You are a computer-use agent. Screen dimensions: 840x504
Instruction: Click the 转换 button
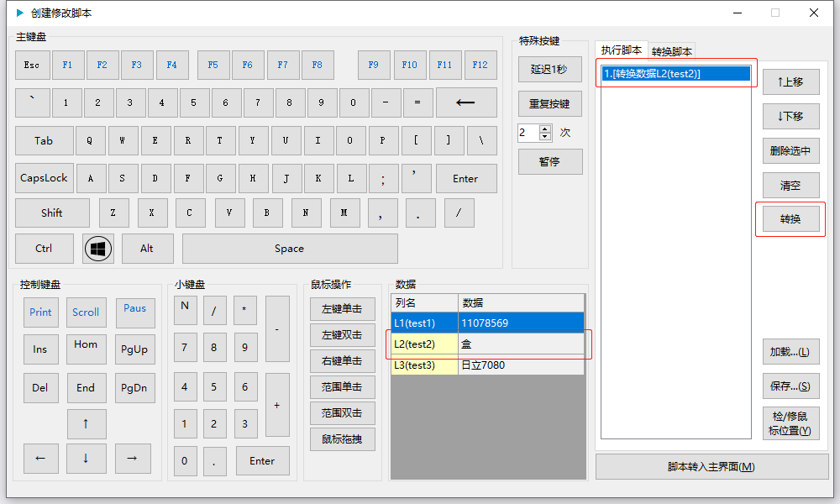coord(790,219)
